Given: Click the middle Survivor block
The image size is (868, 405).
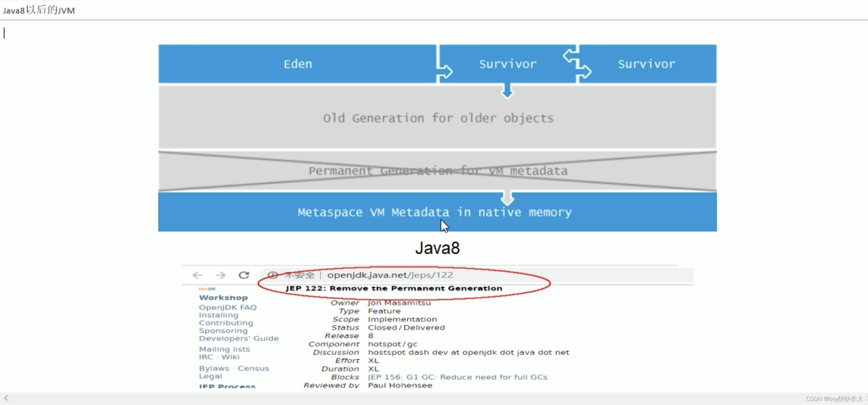Looking at the screenshot, I should click(x=507, y=64).
